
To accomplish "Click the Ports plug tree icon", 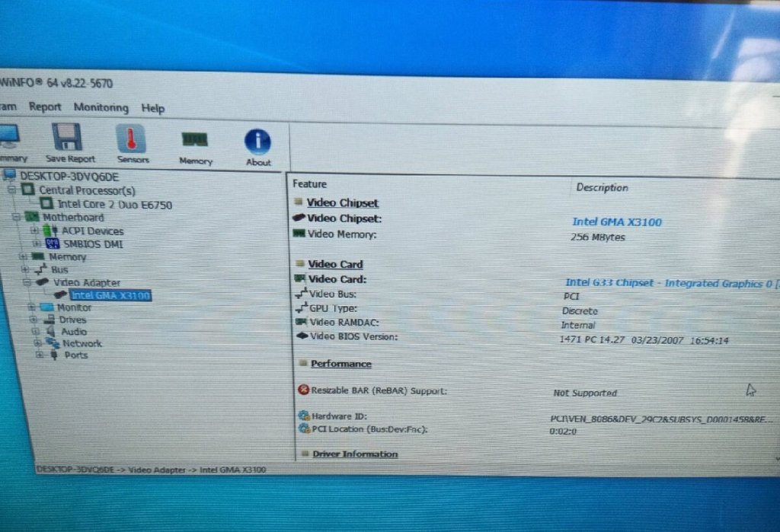I will coord(54,355).
